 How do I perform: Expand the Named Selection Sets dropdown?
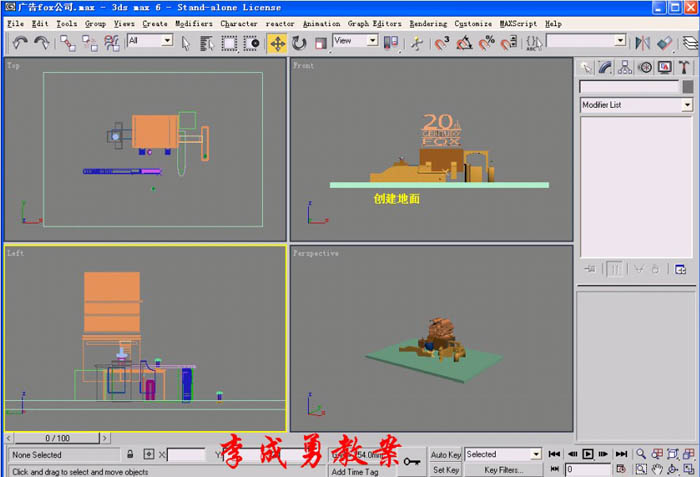tap(620, 41)
